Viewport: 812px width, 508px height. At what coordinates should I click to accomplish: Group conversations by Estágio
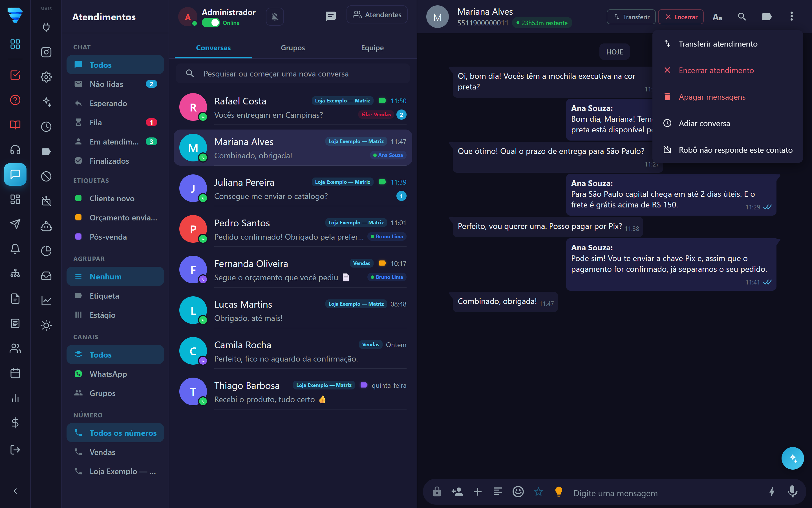[x=115, y=315]
